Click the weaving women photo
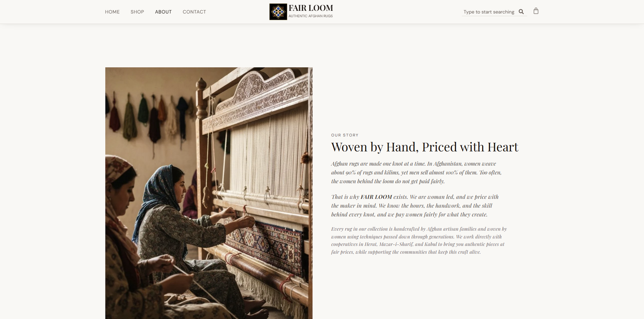 tap(209, 193)
